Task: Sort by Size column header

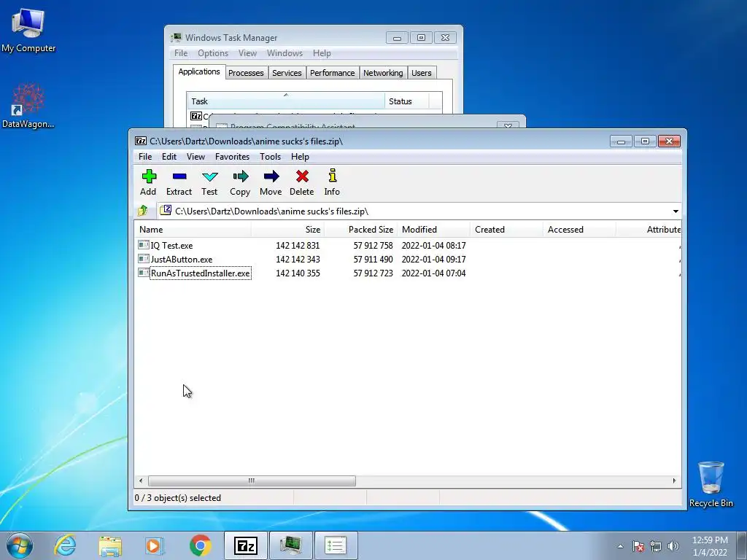Action: tap(287, 230)
